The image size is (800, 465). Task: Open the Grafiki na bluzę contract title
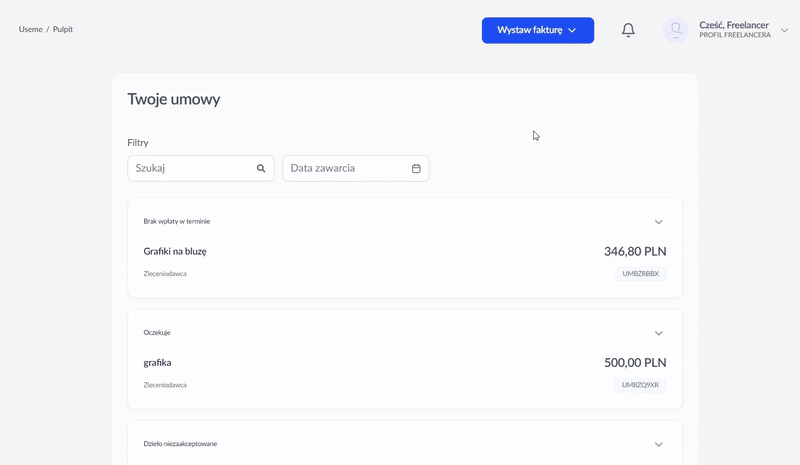(175, 251)
